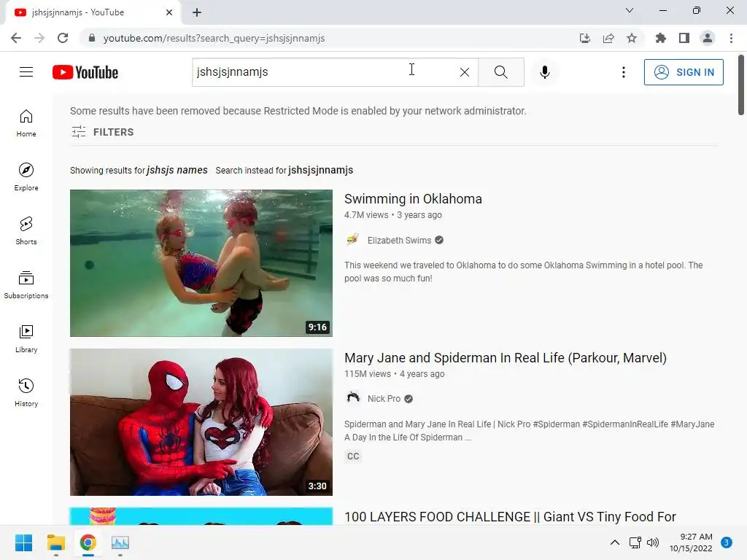Toggle the browser side panel
The height and width of the screenshot is (560, 747).
684,38
